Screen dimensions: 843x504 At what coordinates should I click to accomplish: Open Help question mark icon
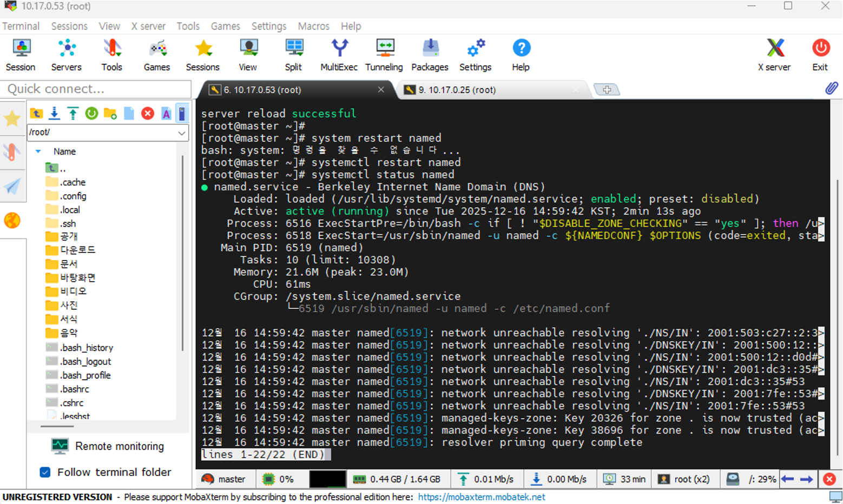[x=521, y=55]
